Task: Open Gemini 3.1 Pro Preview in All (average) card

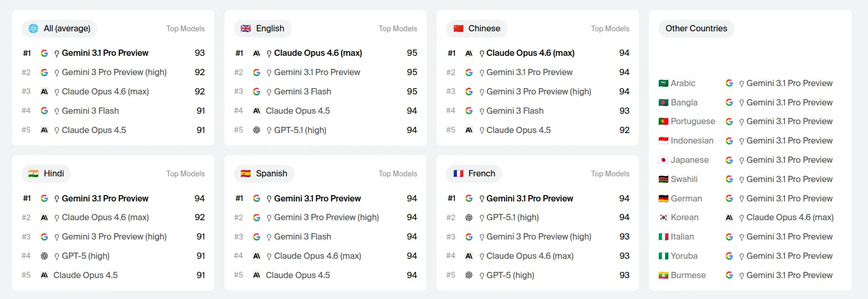Action: pyautogui.click(x=105, y=53)
